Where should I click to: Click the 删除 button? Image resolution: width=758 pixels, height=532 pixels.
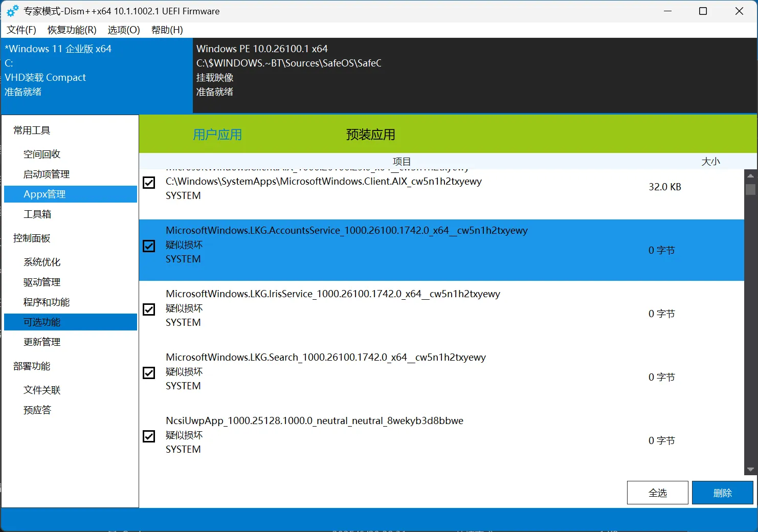point(722,493)
